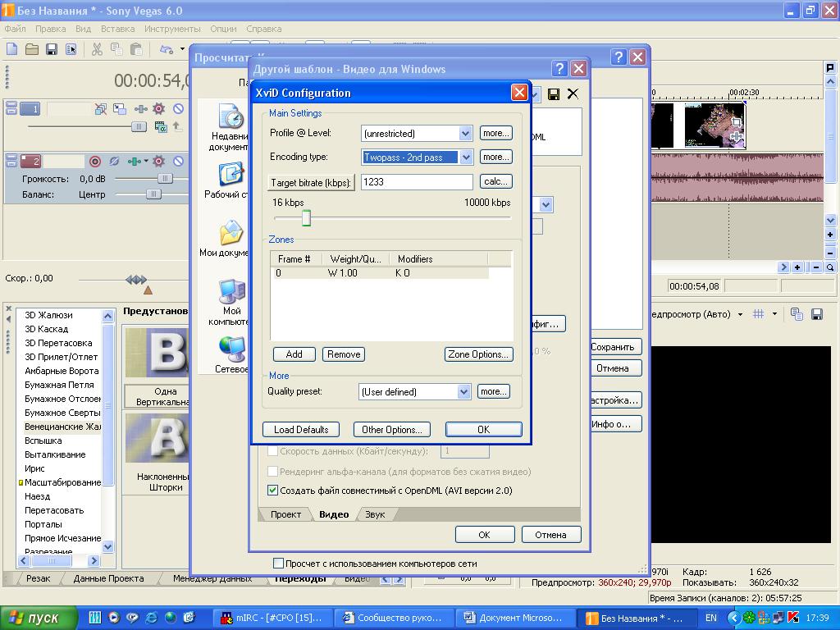This screenshot has width=840, height=630.
Task: Copy preview snapshot to clipboard icon
Action: coord(797,314)
